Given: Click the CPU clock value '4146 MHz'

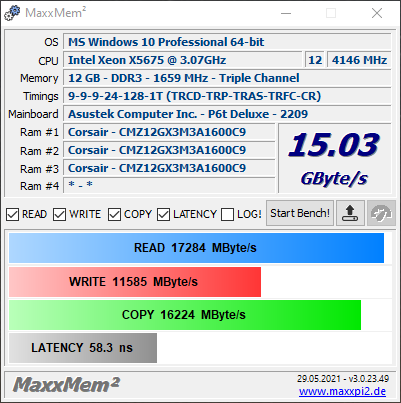Looking at the screenshot, I should 359,60.
